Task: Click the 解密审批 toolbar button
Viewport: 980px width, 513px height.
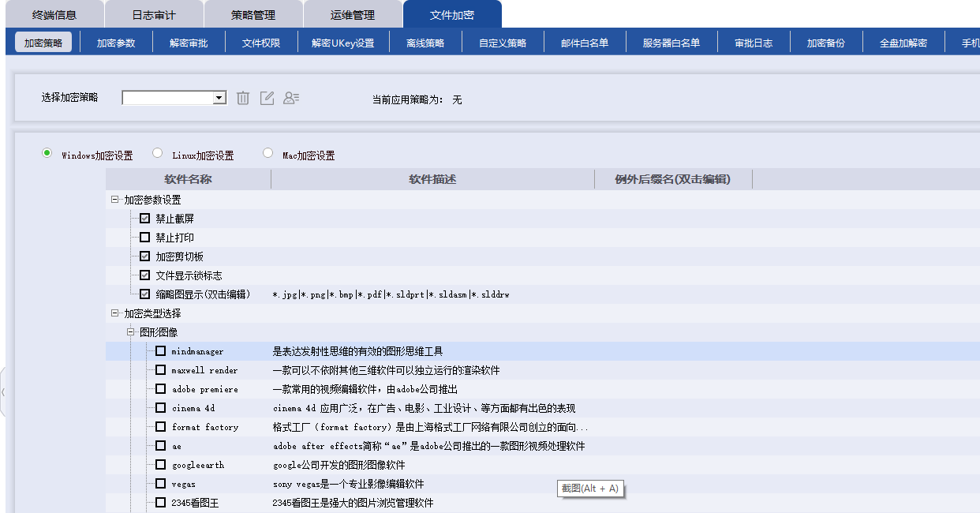Action: pos(189,43)
